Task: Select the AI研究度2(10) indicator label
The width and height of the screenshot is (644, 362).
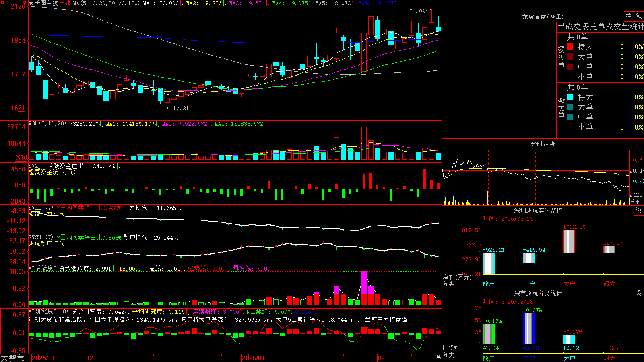Action: point(48,311)
